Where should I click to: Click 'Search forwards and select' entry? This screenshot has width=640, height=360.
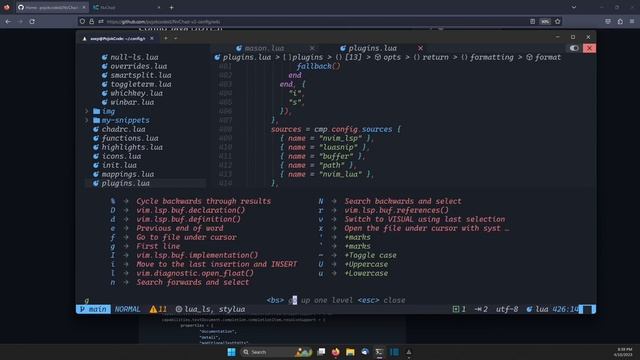tap(193, 282)
